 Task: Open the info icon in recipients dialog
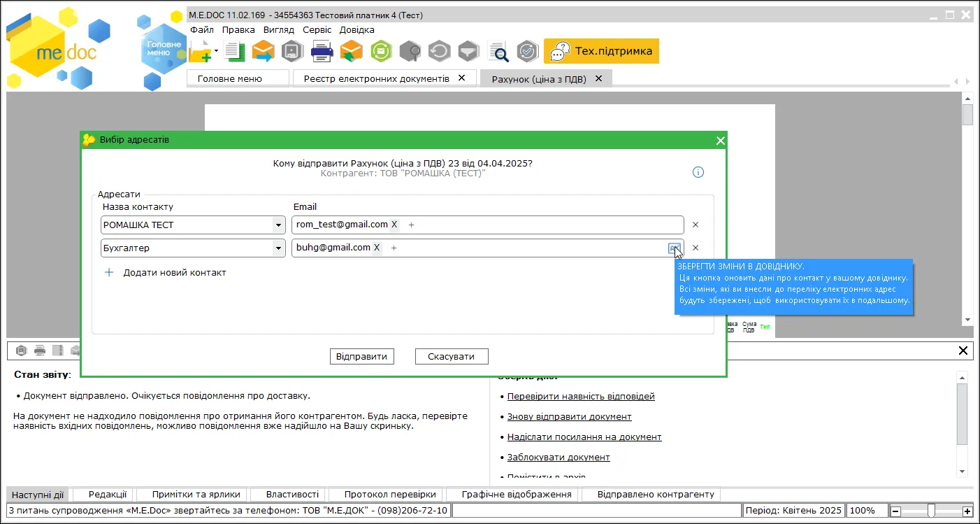click(x=698, y=172)
